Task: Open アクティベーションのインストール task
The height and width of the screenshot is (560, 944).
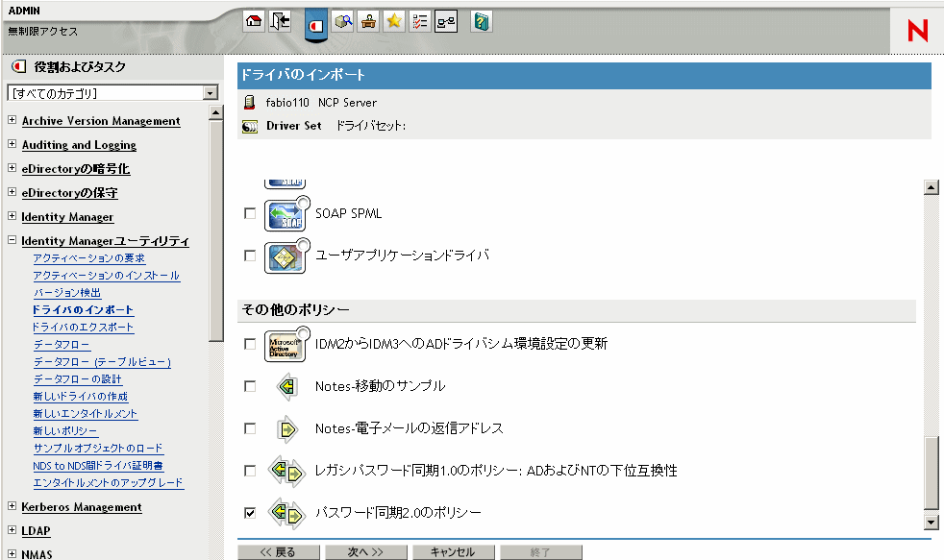Action: click(x=107, y=276)
